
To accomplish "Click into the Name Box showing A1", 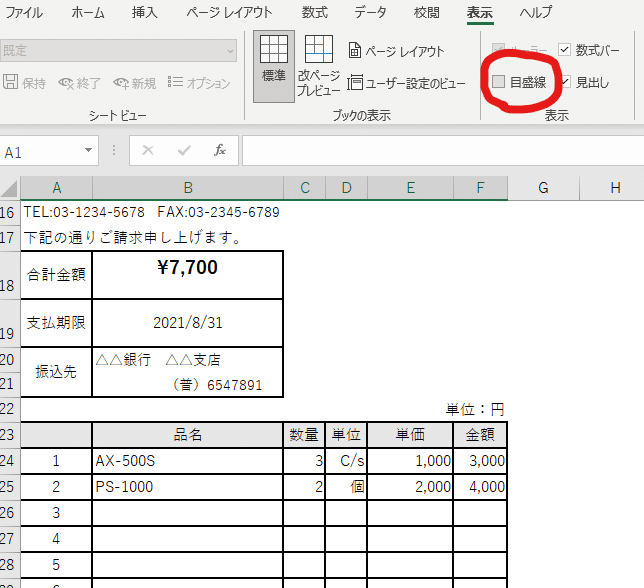I will click(x=41, y=151).
